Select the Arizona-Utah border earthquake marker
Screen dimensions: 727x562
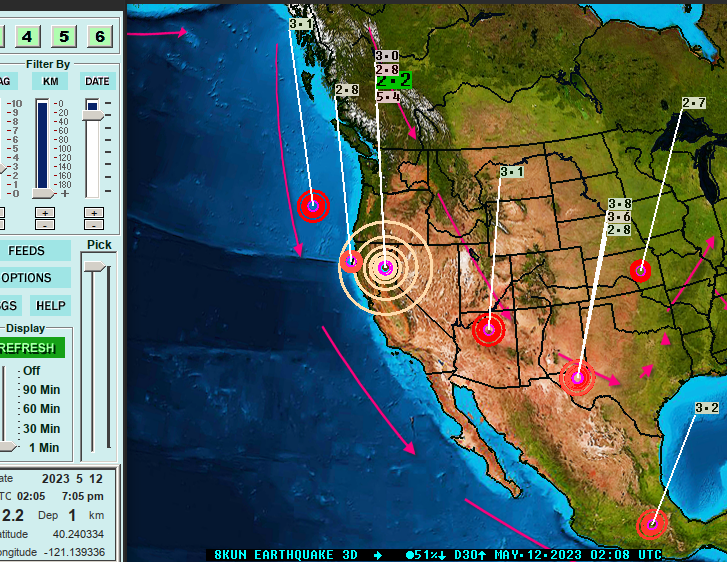[489, 330]
